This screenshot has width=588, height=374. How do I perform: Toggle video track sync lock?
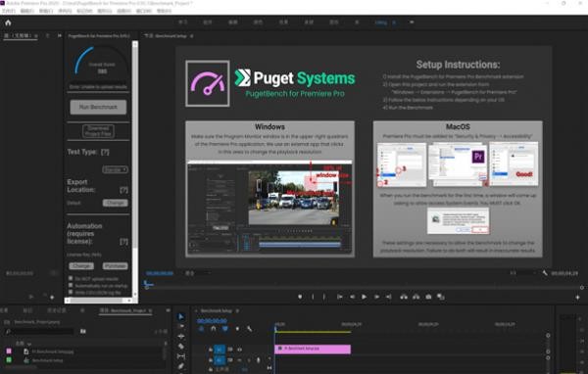click(230, 350)
